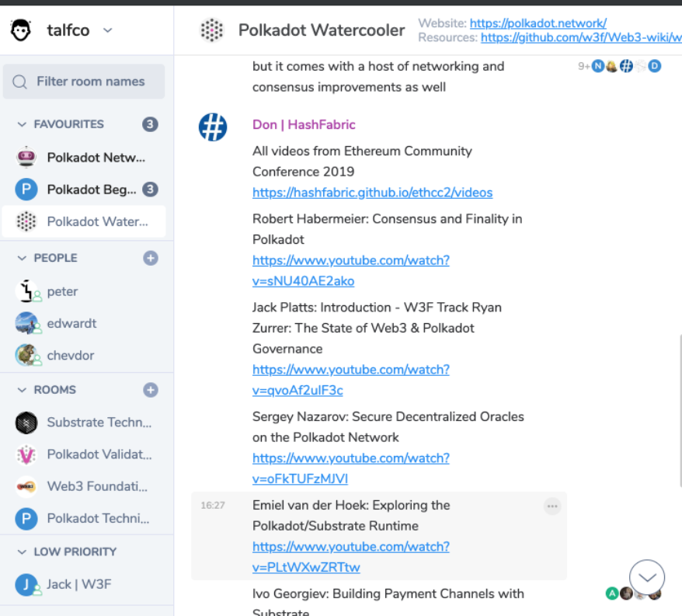
Task: Click Don HashFabric's hash avatar
Action: click(x=212, y=127)
